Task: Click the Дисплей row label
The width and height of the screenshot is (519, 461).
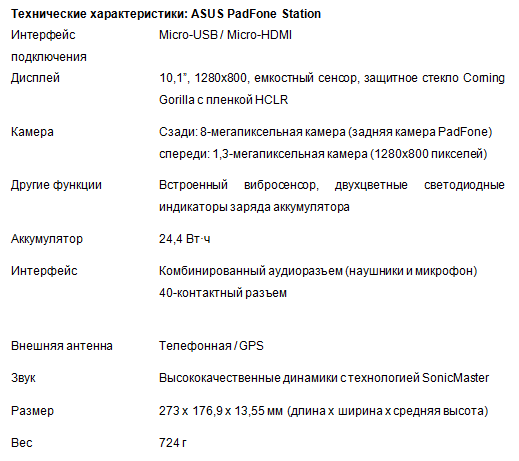Action: point(35,78)
